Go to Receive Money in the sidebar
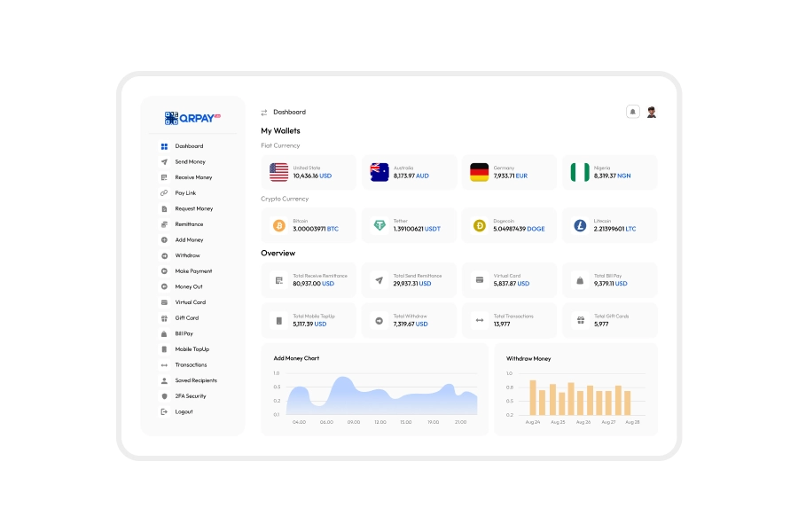This screenshot has width=798, height=532. coord(193,177)
